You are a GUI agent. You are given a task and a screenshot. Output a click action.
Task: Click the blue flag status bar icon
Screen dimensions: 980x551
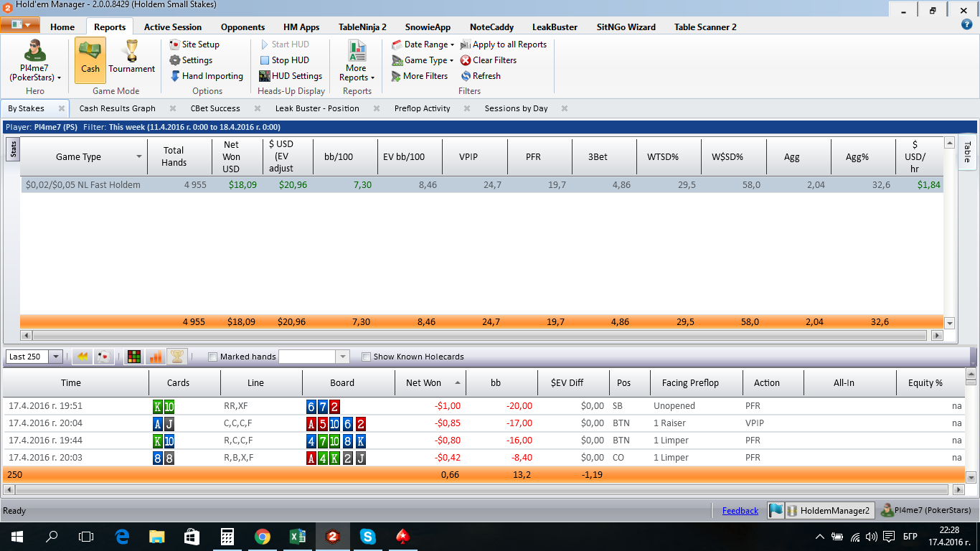(x=776, y=511)
